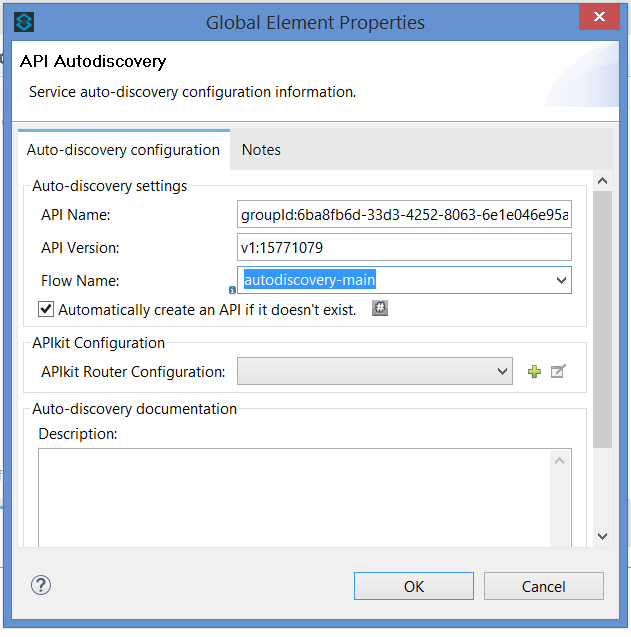Click the app logo in title bar
Viewport: 631px width, 637px height.
click(x=26, y=21)
